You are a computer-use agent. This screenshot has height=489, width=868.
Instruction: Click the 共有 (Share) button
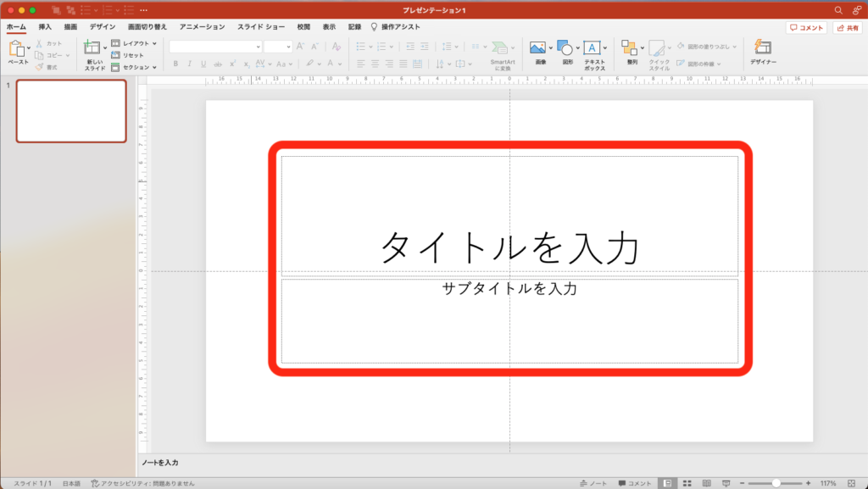[847, 28]
